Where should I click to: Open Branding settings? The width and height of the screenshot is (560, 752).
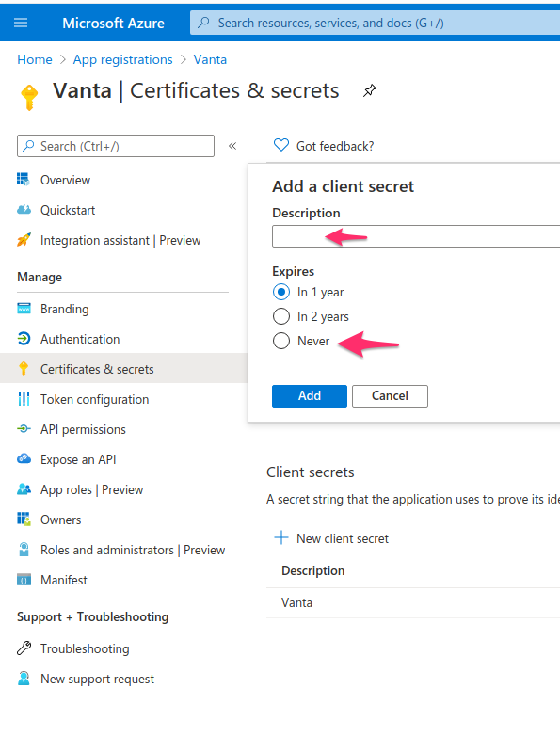(x=64, y=309)
